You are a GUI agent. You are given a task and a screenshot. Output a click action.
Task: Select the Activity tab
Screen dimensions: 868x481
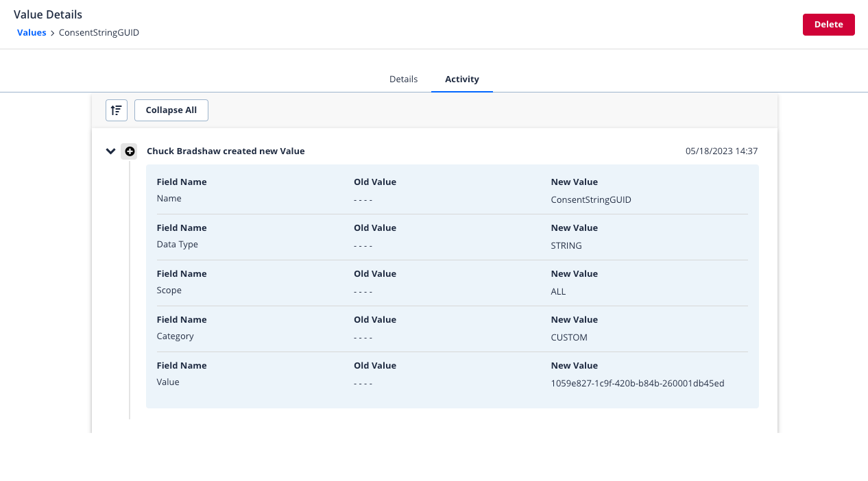pyautogui.click(x=461, y=79)
